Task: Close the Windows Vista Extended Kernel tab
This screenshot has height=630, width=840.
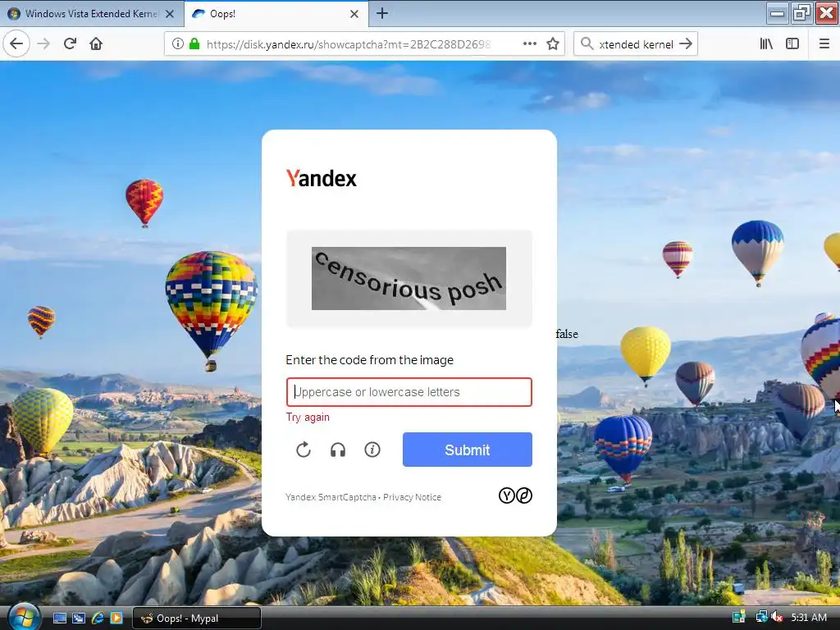Action: (x=170, y=14)
